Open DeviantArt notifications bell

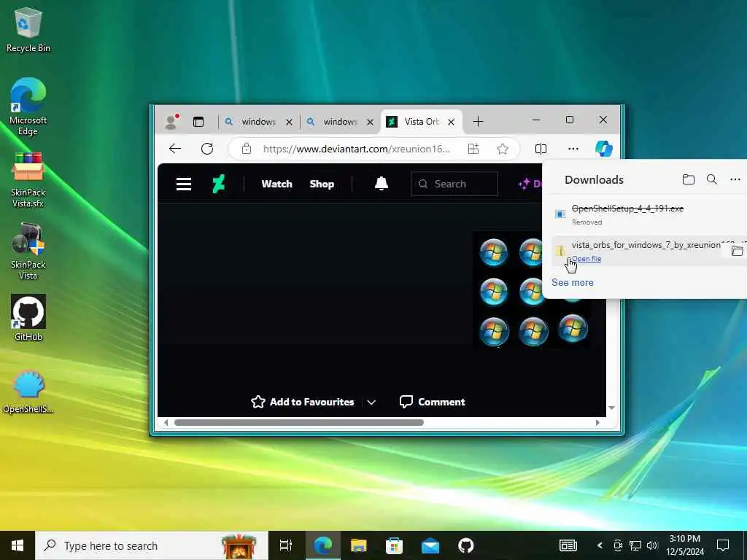381,183
